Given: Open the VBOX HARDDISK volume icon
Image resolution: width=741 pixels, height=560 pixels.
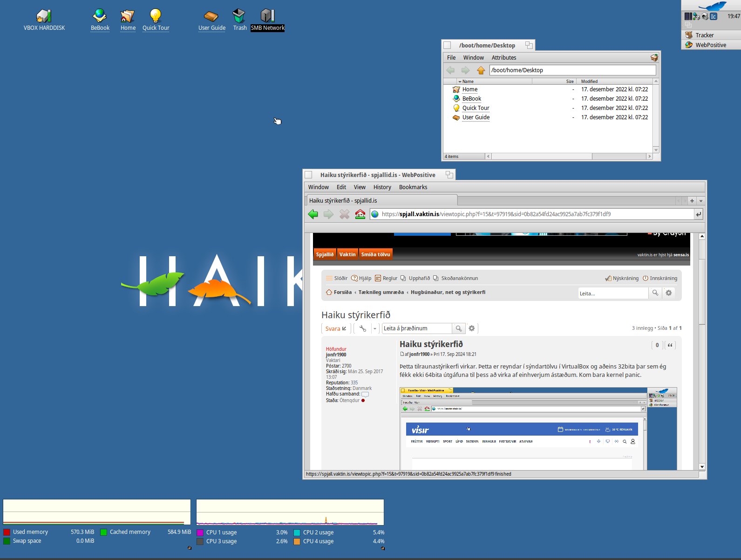Looking at the screenshot, I should click(x=44, y=17).
